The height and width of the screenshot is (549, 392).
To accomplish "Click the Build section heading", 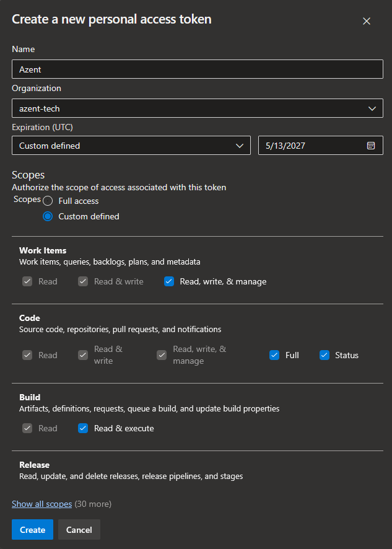I will coord(30,397).
